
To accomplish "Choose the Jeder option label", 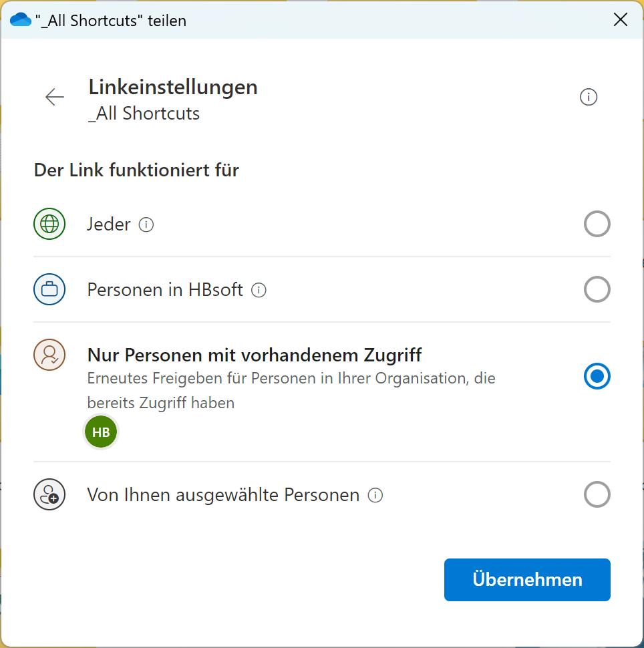I will 108,224.
